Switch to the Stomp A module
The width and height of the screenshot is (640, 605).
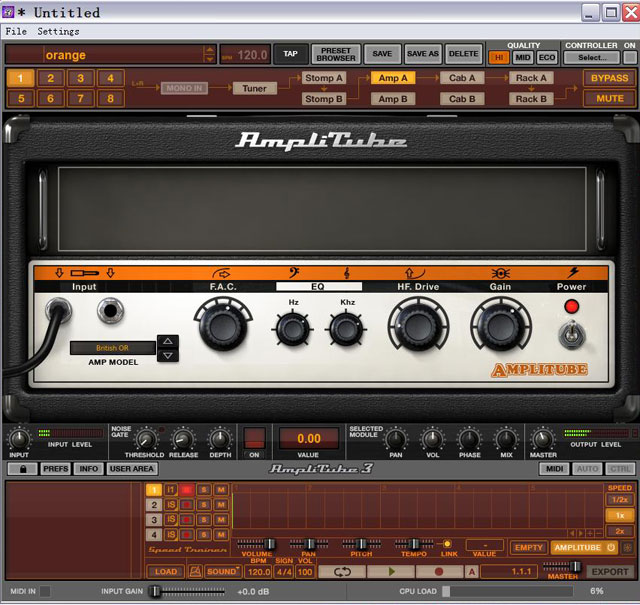tap(324, 78)
